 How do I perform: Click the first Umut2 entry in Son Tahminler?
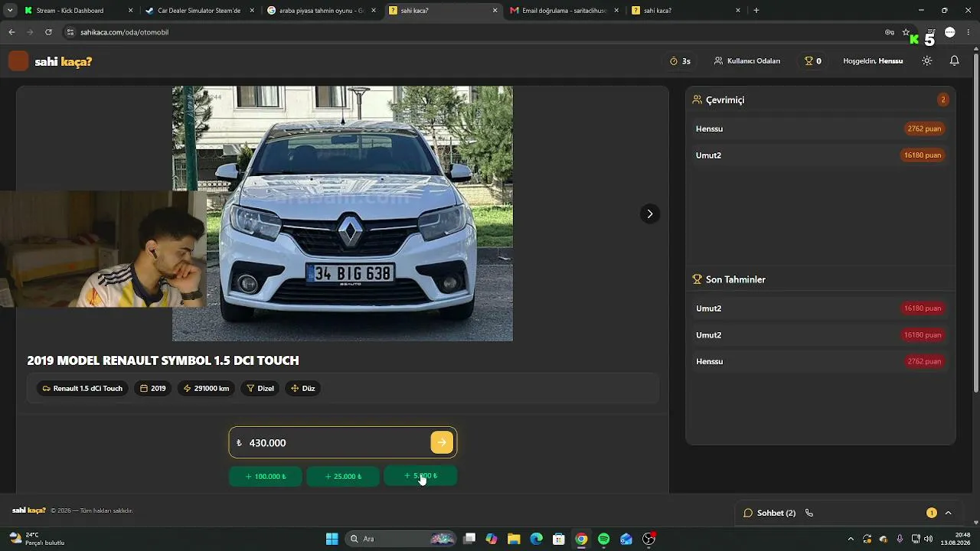(820, 308)
